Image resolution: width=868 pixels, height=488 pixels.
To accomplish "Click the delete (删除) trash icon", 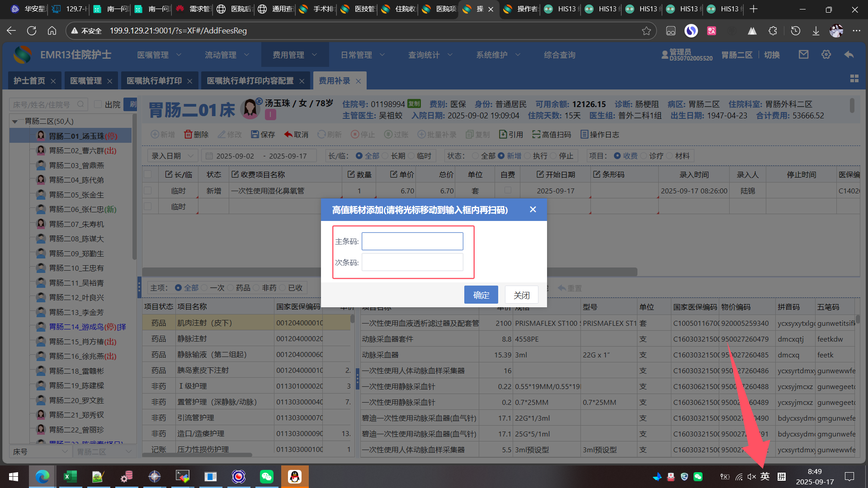I will 188,135.
